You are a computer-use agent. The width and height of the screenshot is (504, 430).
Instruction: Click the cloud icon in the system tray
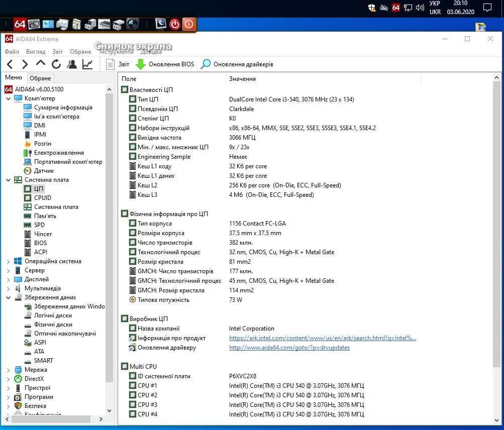[x=384, y=8]
